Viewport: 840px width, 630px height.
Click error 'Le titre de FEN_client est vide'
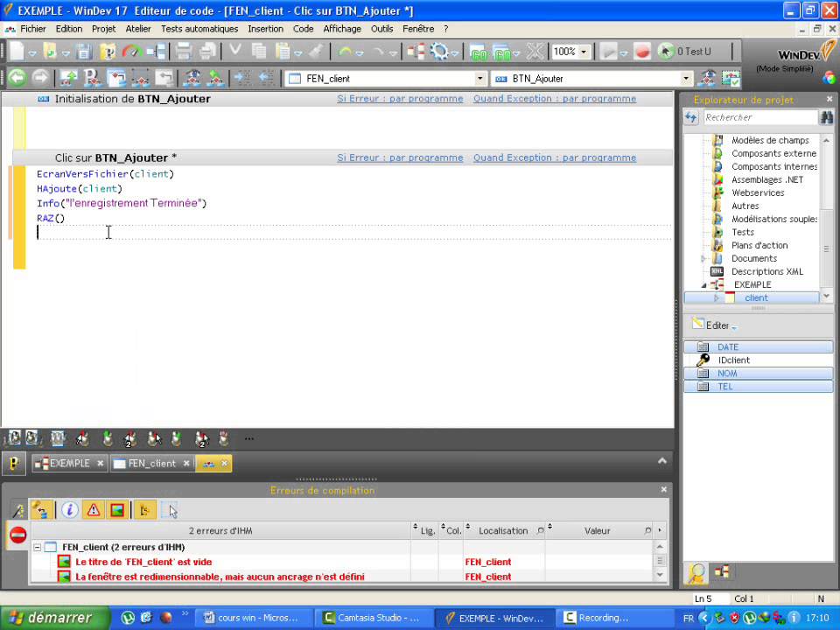tap(143, 562)
